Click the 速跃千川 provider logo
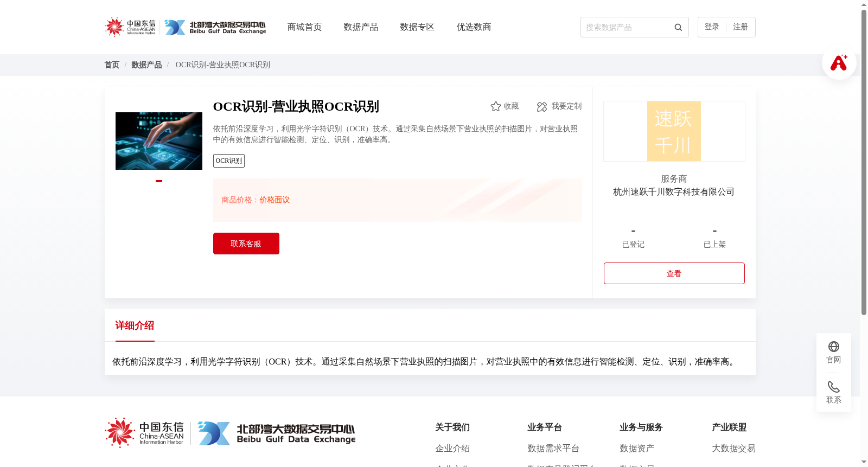The image size is (868, 467). pyautogui.click(x=674, y=131)
